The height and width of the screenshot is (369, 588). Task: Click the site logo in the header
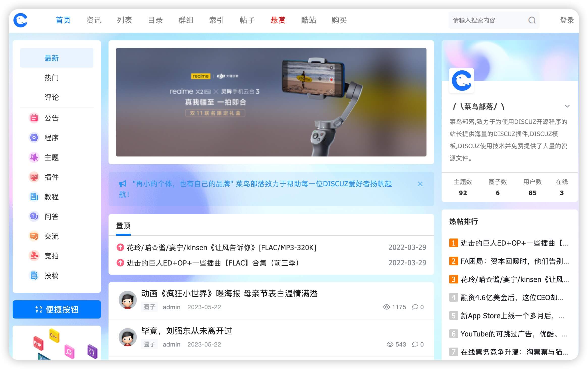click(20, 20)
